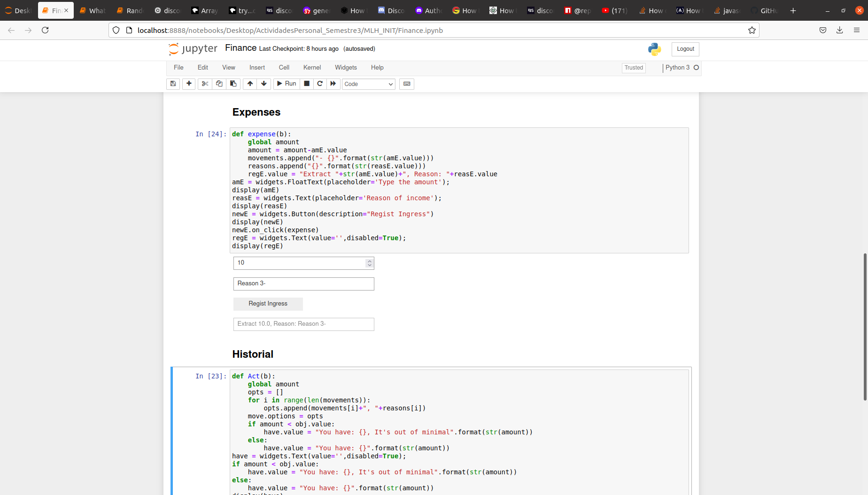
Task: Run the selected cell
Action: tap(287, 84)
